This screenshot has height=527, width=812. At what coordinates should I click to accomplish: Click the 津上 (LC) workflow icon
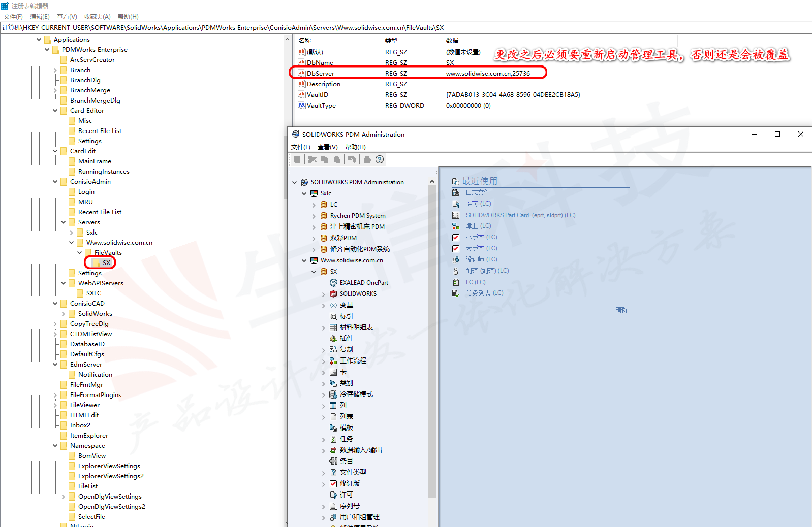(x=456, y=226)
